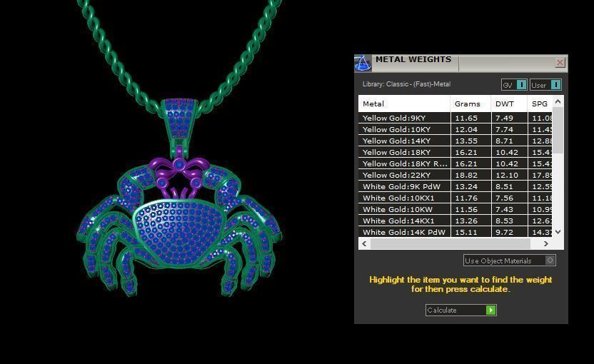594x364 pixels.
Task: Click the 13.55 grams value
Action: coord(466,141)
